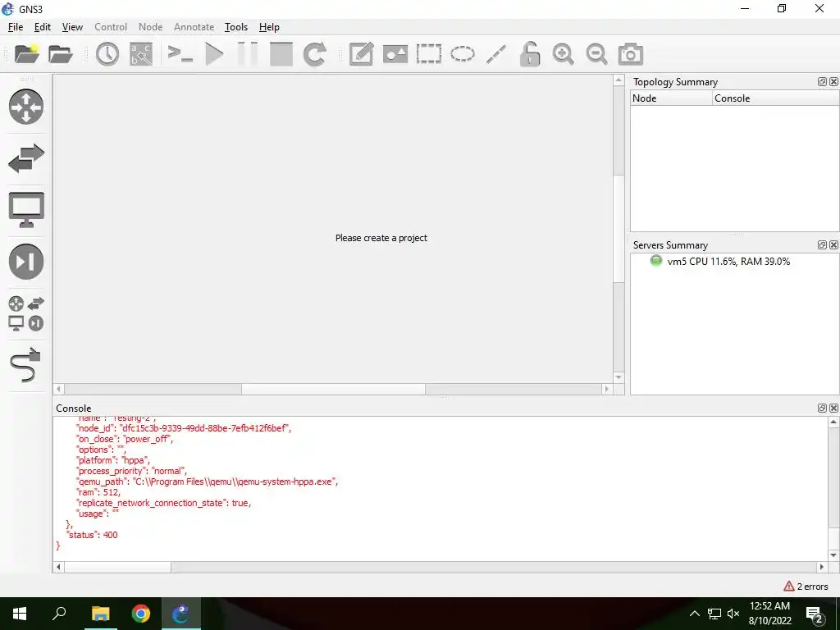840x630 pixels.
Task: Open project folder icon in toolbar
Action: coord(61,54)
